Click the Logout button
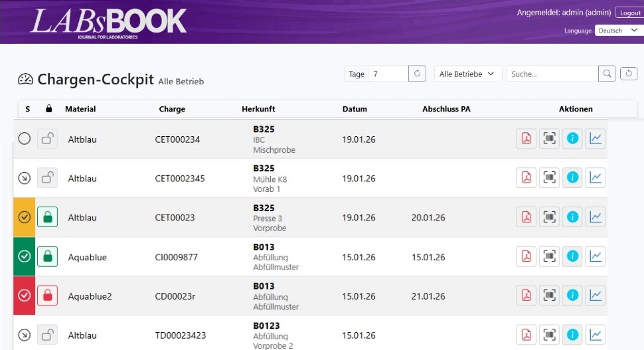 [x=629, y=13]
